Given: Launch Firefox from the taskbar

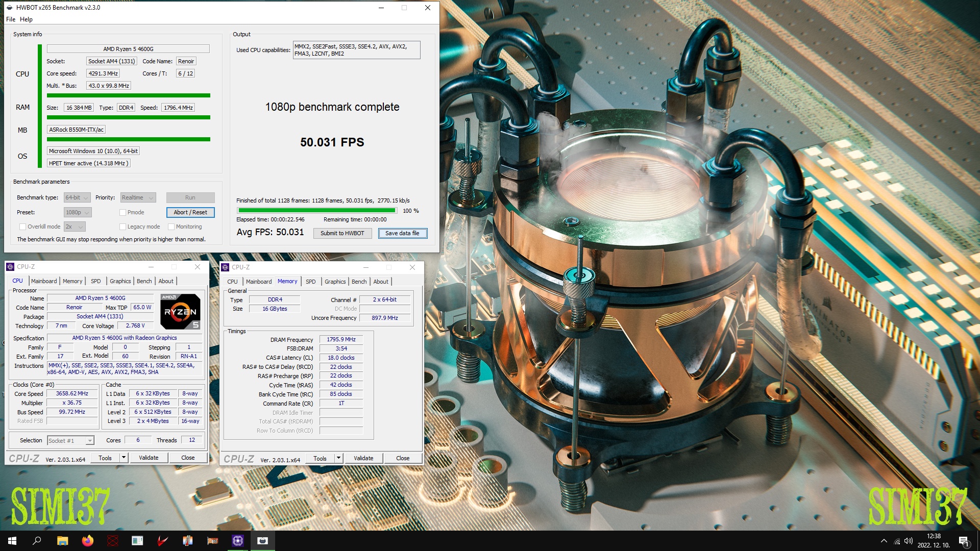Looking at the screenshot, I should (88, 541).
